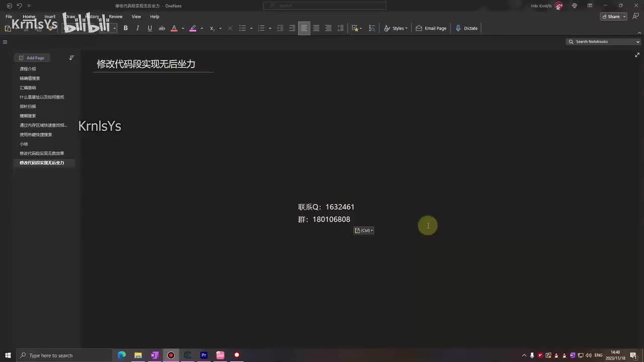Screen dimensions: 644x362
Task: Toggle Italic formatting
Action: point(138,28)
